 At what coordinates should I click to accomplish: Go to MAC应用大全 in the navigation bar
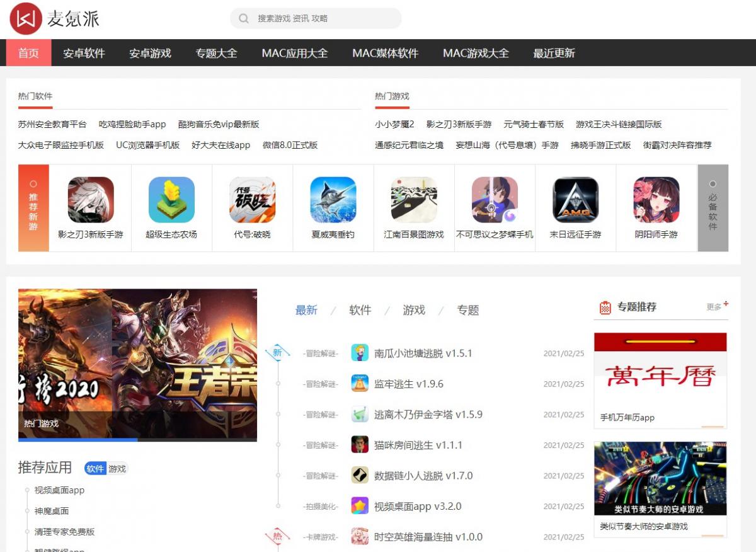(x=295, y=53)
